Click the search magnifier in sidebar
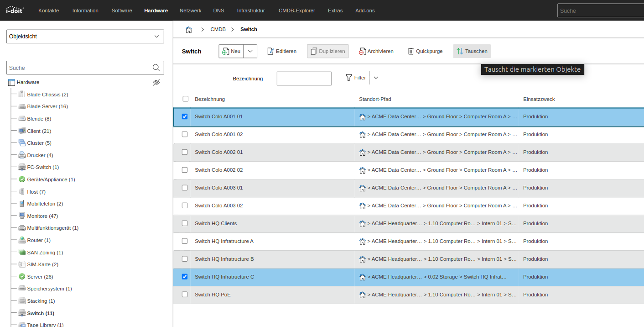Viewport: 644px width, 327px height. point(156,68)
